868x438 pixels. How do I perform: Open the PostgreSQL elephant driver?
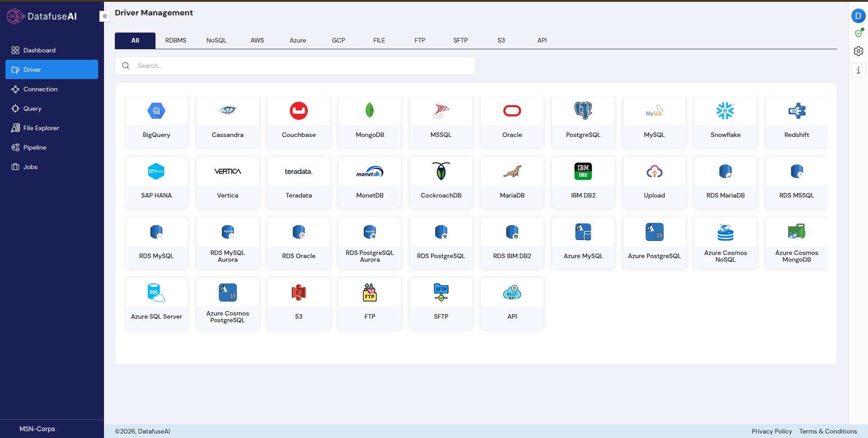click(583, 122)
